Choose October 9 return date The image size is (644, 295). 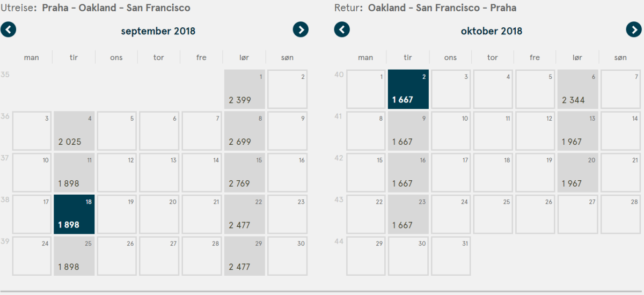click(x=408, y=131)
